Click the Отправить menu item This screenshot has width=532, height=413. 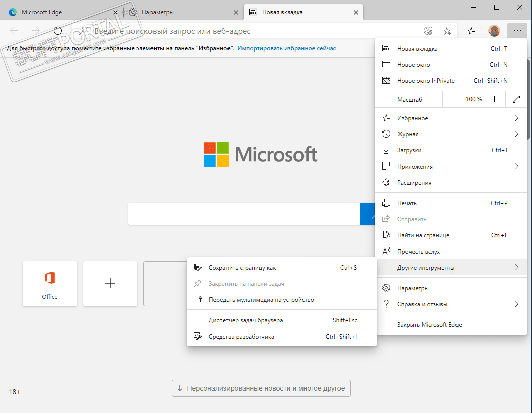pyautogui.click(x=451, y=219)
